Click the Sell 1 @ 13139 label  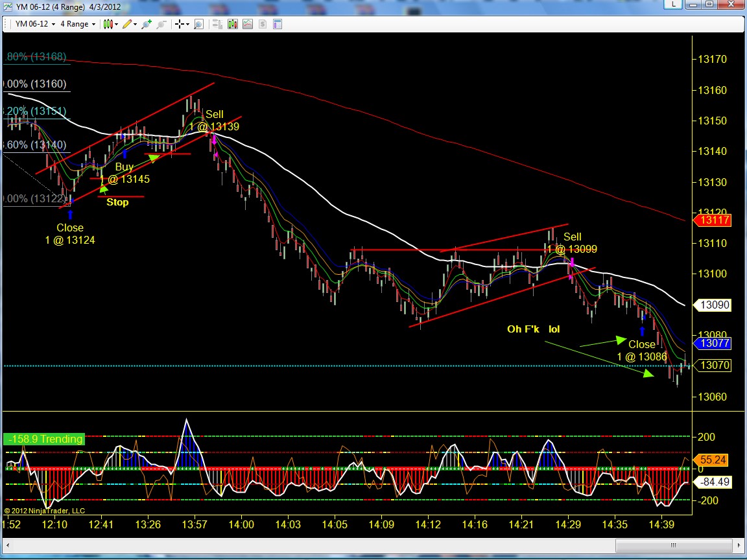point(214,121)
